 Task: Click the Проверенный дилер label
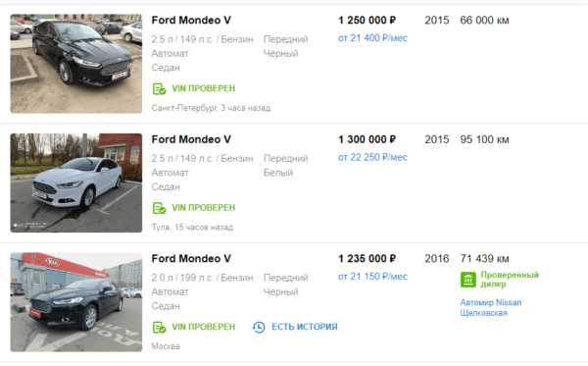(x=510, y=280)
